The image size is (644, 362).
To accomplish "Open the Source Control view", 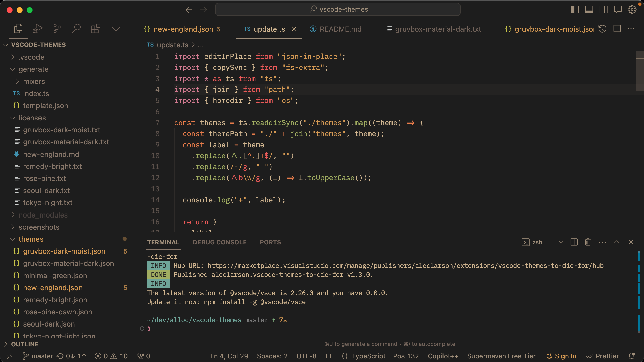I will 57,29.
